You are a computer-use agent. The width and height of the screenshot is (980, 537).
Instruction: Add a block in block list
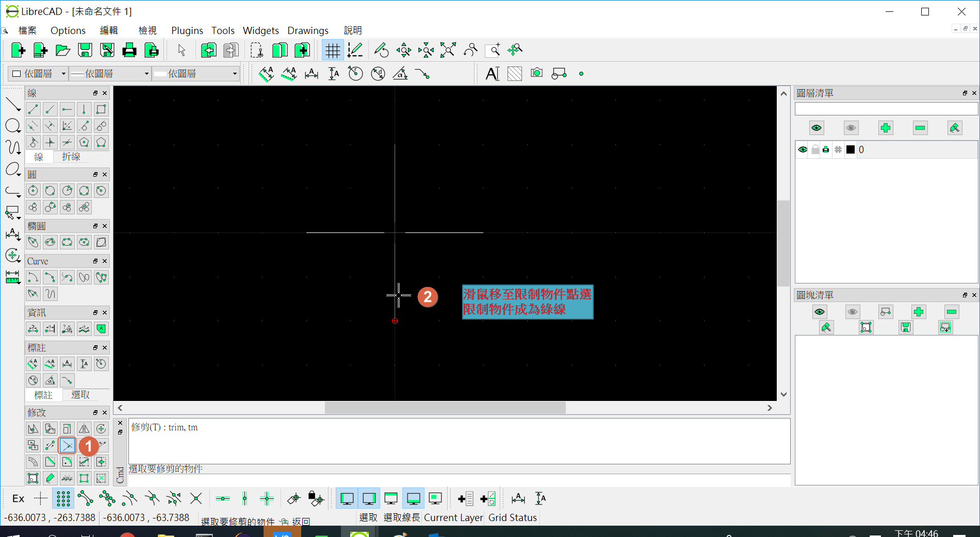tap(919, 312)
